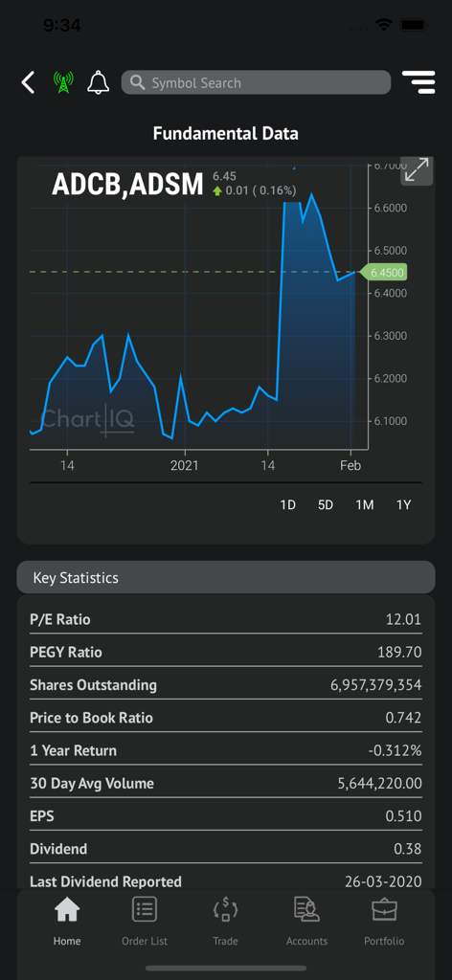Click the P/E Ratio label

[60, 619]
